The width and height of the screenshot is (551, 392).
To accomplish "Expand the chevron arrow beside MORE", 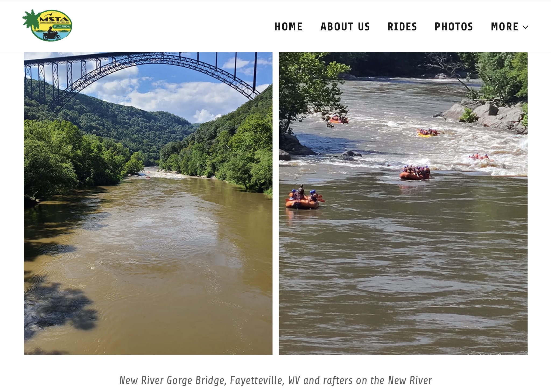I will (x=525, y=27).
